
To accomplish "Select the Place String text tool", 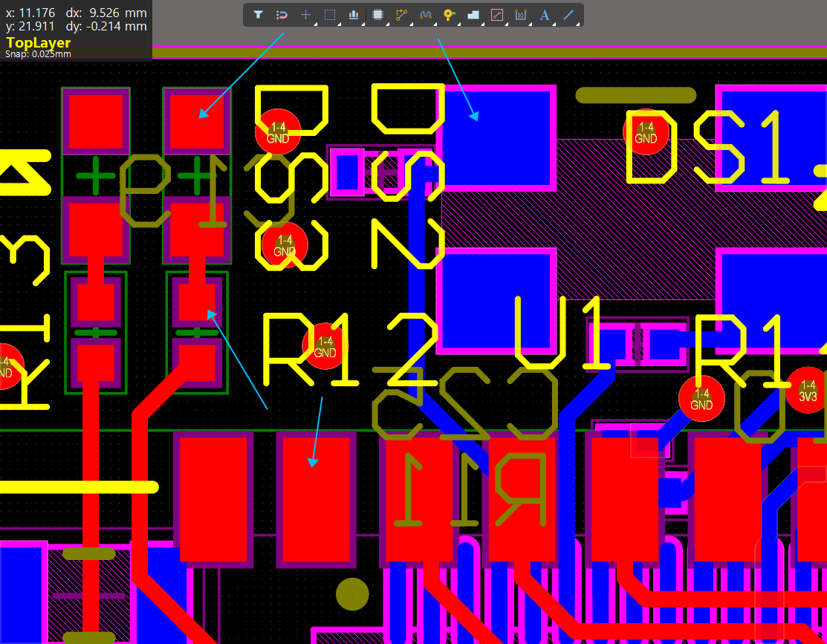I will [x=545, y=15].
